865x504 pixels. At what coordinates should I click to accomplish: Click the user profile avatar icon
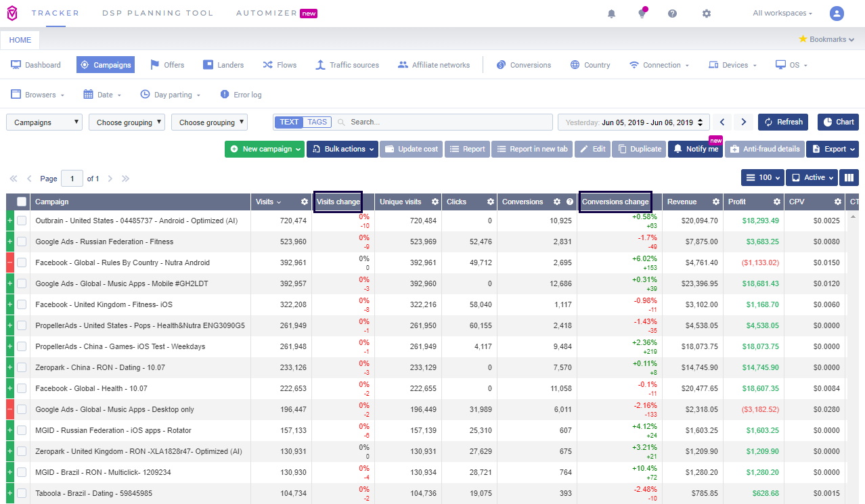point(837,14)
